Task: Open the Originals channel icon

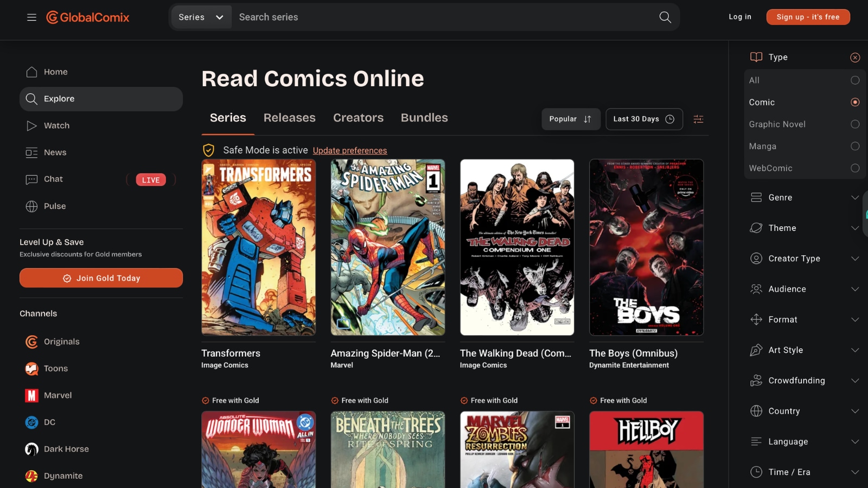Action: pyautogui.click(x=31, y=342)
